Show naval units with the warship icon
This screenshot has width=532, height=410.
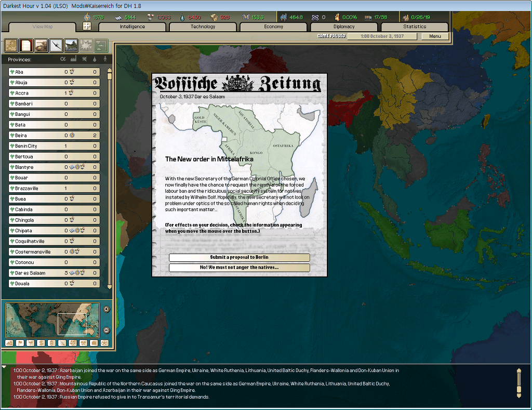tap(71, 46)
